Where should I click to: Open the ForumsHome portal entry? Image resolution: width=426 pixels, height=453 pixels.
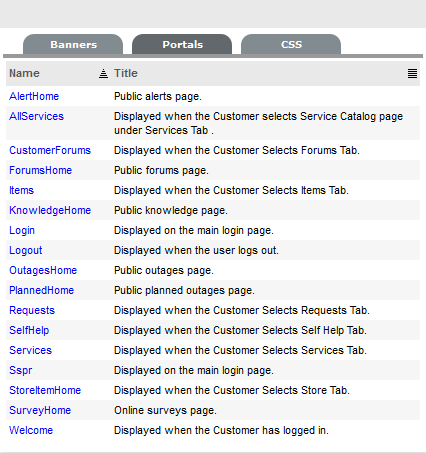tap(41, 170)
